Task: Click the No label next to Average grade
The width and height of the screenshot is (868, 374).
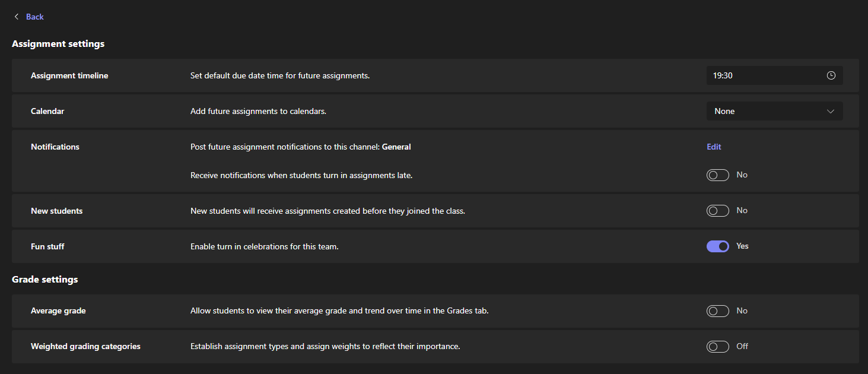Action: pos(742,310)
